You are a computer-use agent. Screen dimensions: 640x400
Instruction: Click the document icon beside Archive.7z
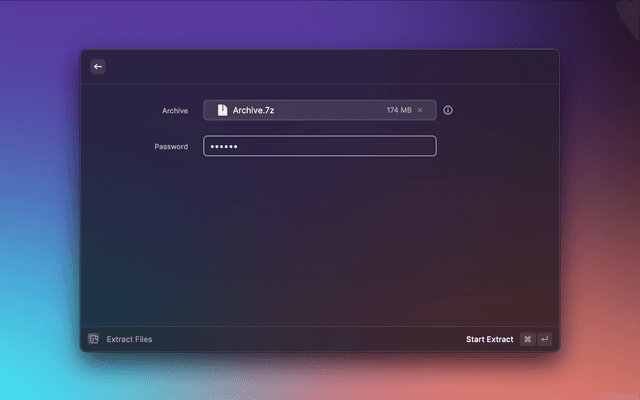pos(222,110)
